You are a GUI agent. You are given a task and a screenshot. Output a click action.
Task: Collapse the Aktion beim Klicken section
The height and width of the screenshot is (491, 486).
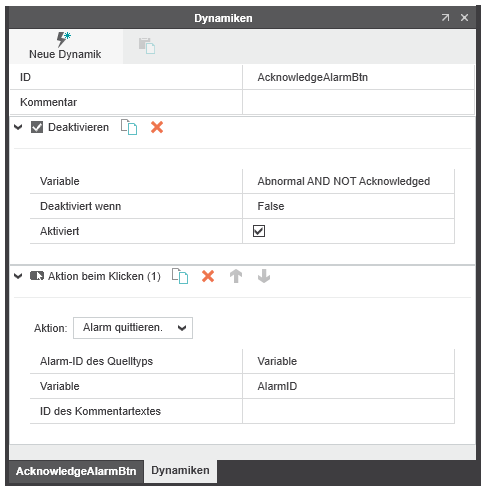18,276
